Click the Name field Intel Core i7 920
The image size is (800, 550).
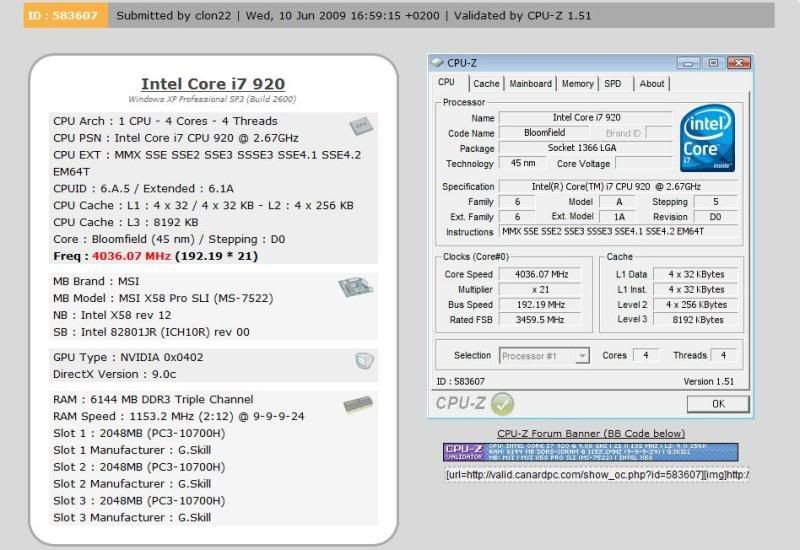tap(586, 118)
